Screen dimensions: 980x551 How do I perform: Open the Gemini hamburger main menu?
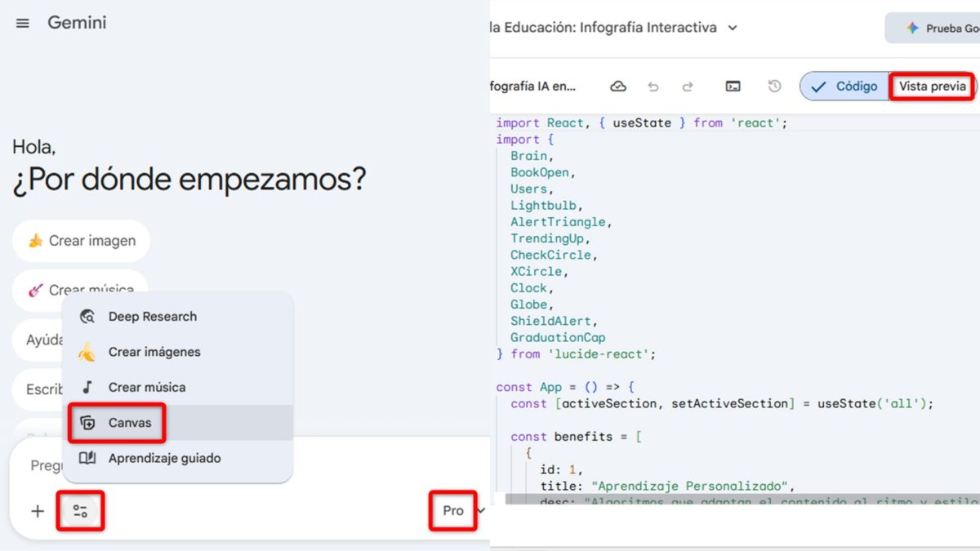tap(23, 24)
